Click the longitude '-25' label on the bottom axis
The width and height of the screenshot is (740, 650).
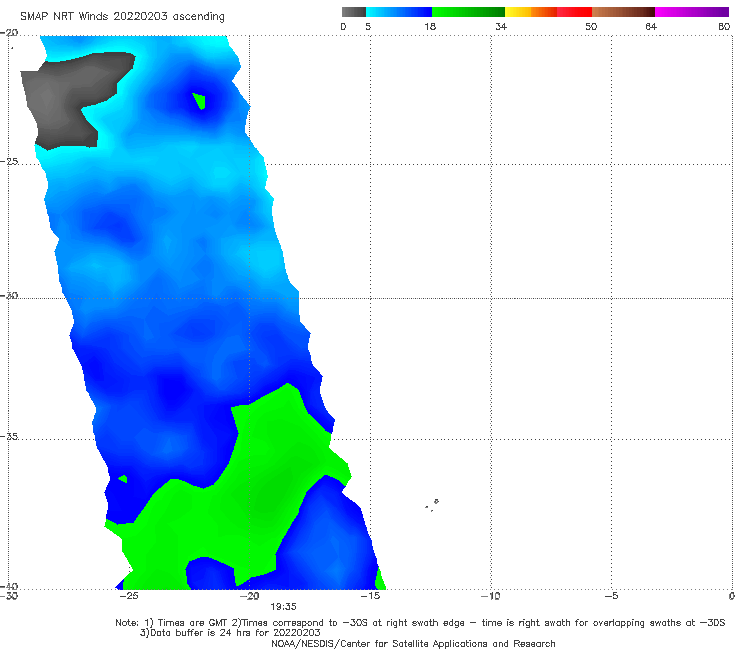pyautogui.click(x=128, y=596)
